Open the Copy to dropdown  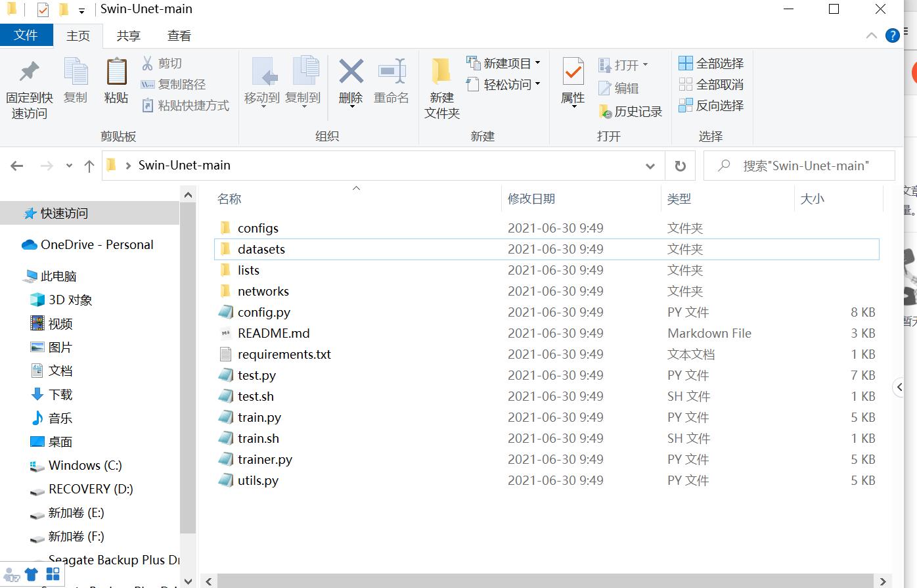(x=303, y=82)
